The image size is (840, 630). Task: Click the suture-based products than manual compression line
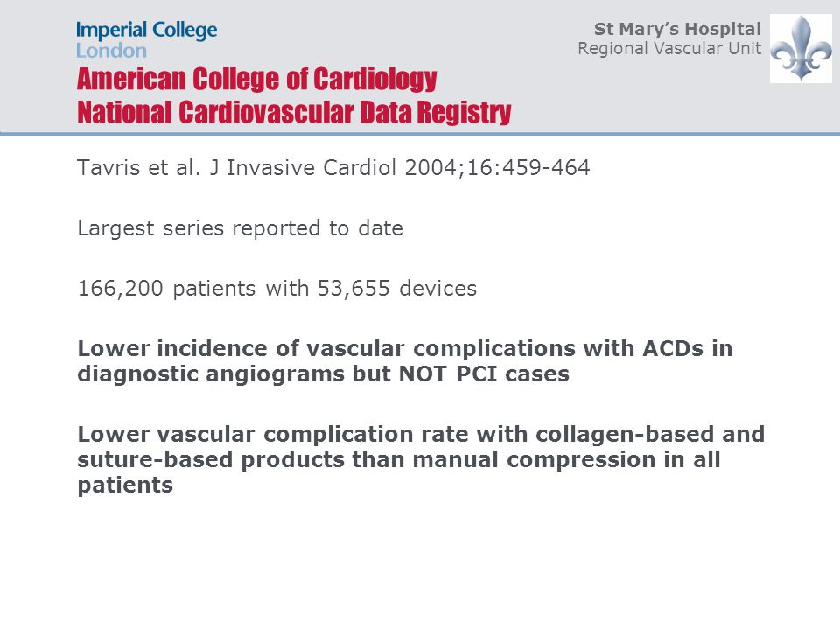coord(399,460)
